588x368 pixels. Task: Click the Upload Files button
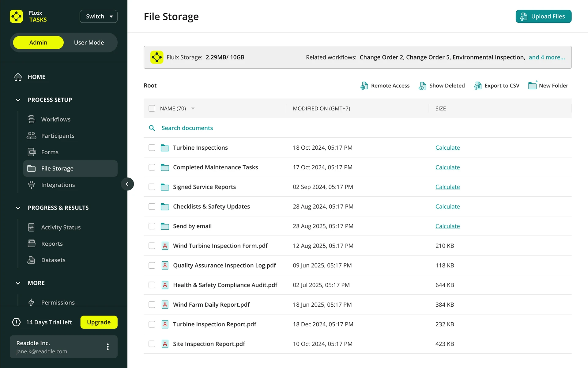(x=543, y=17)
